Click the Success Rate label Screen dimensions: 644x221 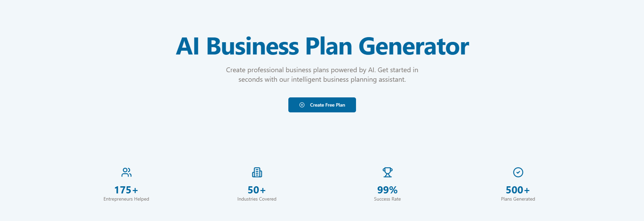(387, 199)
